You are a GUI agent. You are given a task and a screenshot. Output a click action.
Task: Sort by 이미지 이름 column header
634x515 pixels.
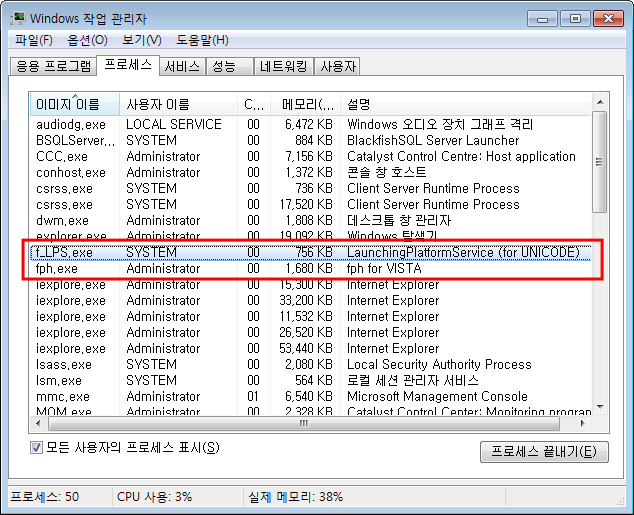75,104
